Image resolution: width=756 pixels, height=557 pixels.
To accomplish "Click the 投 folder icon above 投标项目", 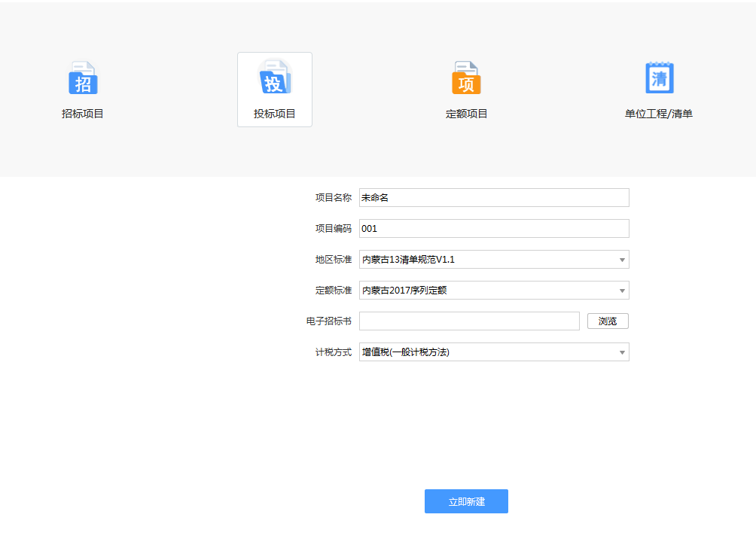I will tap(274, 76).
